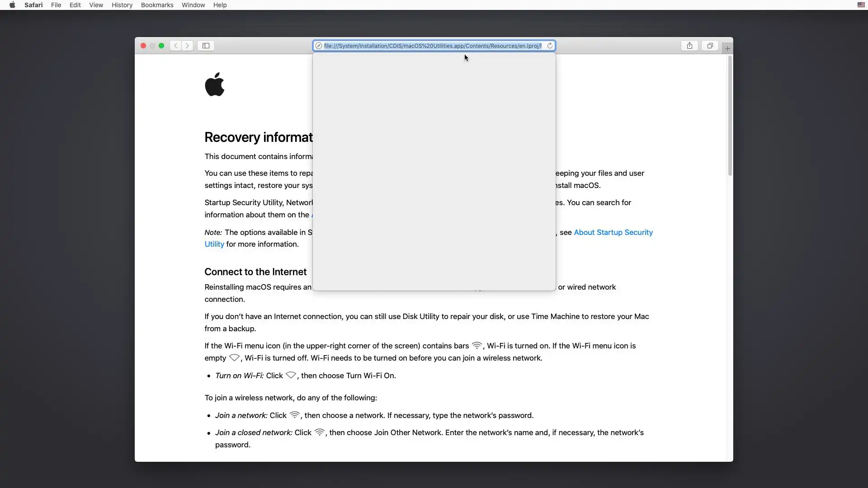The width and height of the screenshot is (868, 488).
Task: Open the Safari application menu
Action: (33, 5)
